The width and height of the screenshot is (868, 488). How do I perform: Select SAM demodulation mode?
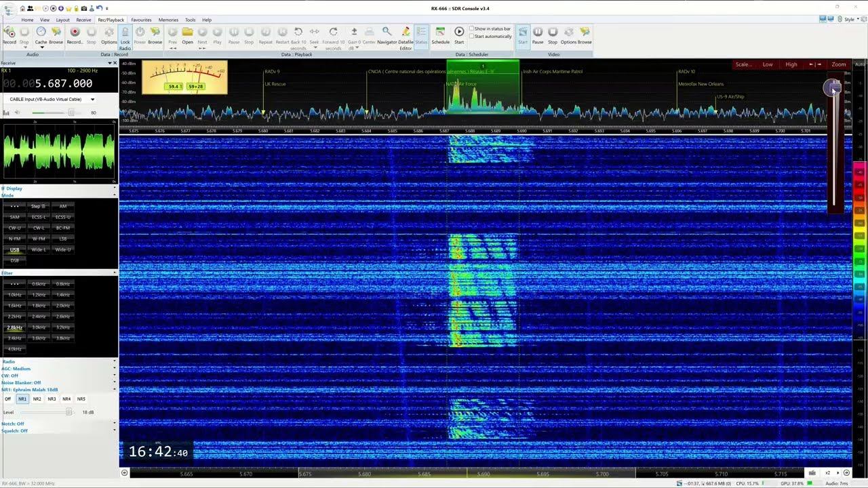pos(14,217)
